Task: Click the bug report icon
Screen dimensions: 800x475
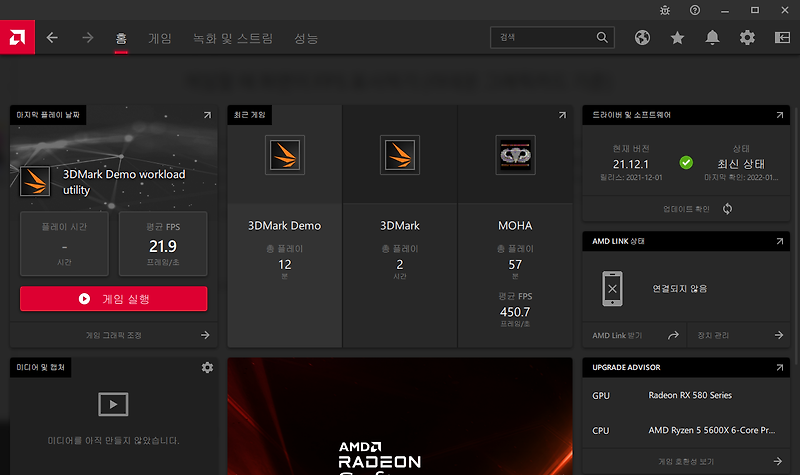Action: pyautogui.click(x=665, y=10)
